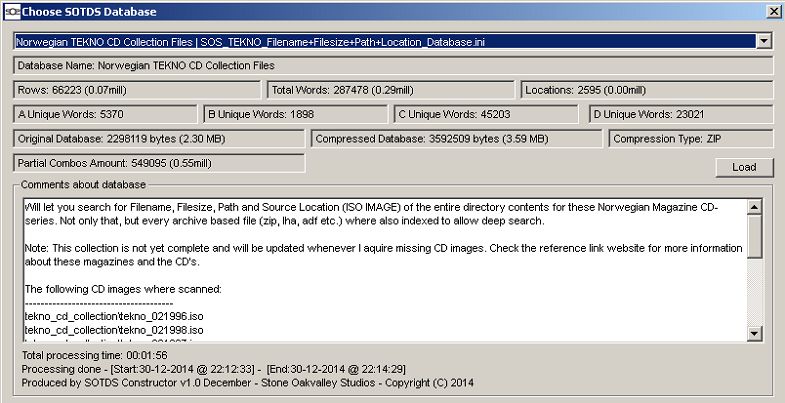Click the SOS application icon in title bar

[11, 10]
